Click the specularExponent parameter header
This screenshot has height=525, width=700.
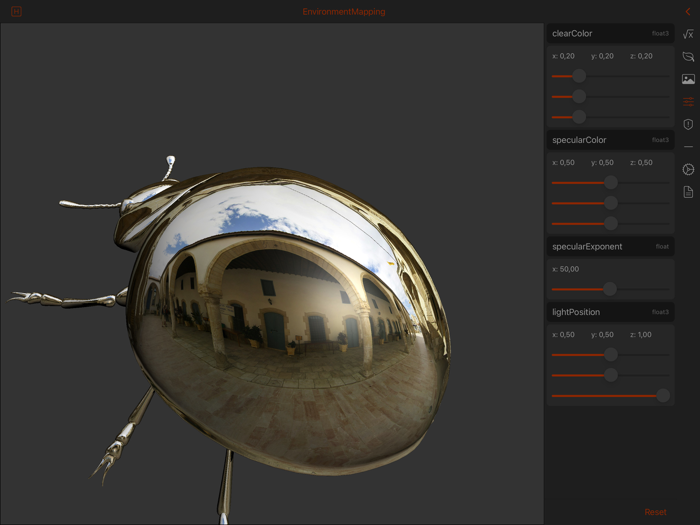[x=610, y=246]
